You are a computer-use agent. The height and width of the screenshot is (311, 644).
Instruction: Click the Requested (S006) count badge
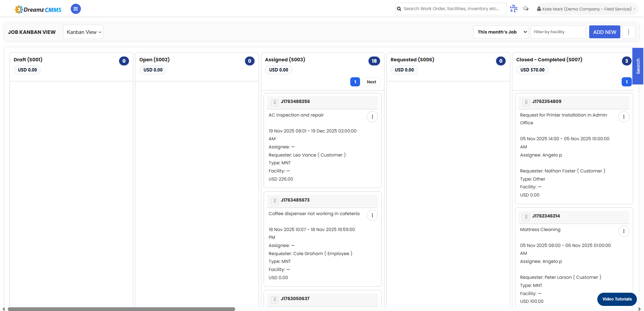501,61
